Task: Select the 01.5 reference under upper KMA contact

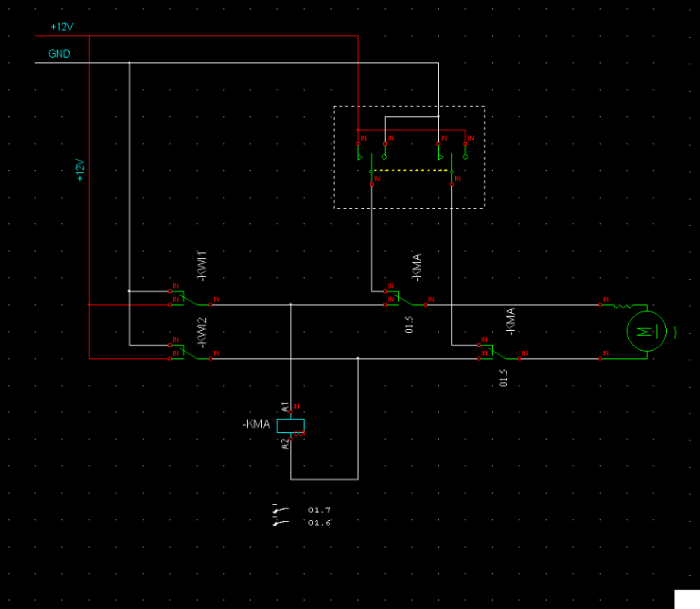Action: point(410,324)
